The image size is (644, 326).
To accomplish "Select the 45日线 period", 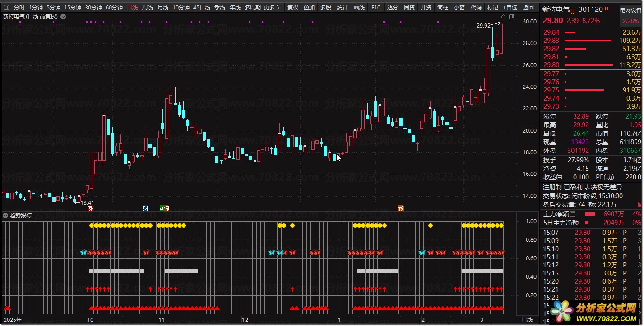I will pyautogui.click(x=202, y=8).
